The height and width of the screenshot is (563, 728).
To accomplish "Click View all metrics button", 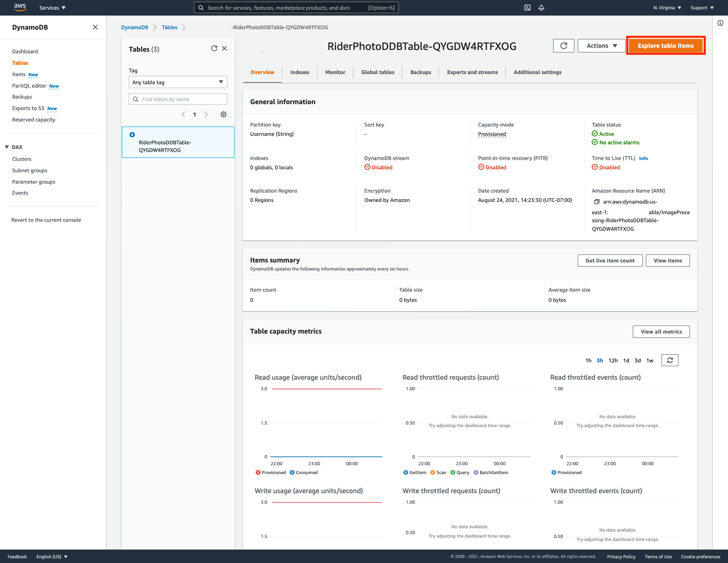I will [x=661, y=332].
